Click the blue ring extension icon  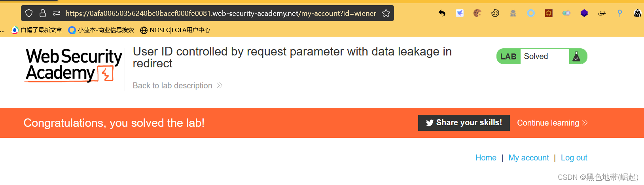click(531, 13)
